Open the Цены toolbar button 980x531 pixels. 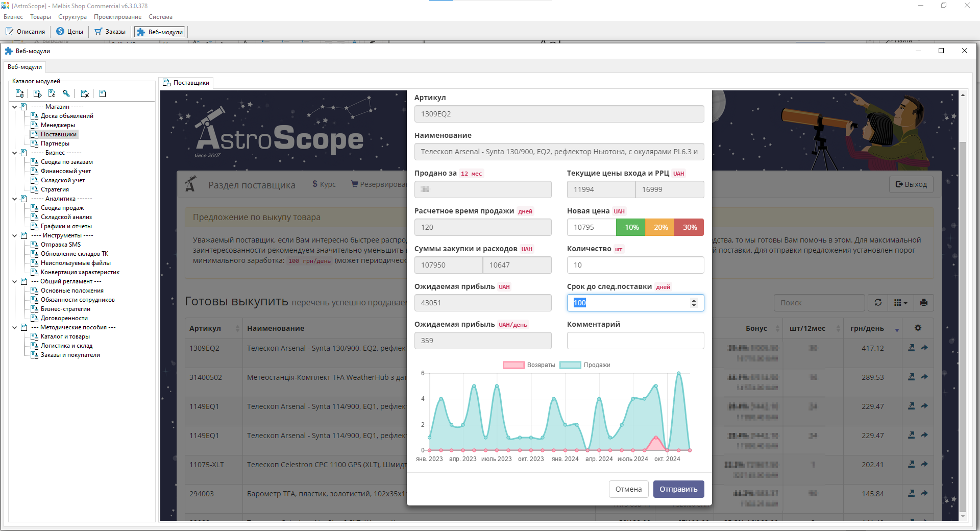point(70,32)
